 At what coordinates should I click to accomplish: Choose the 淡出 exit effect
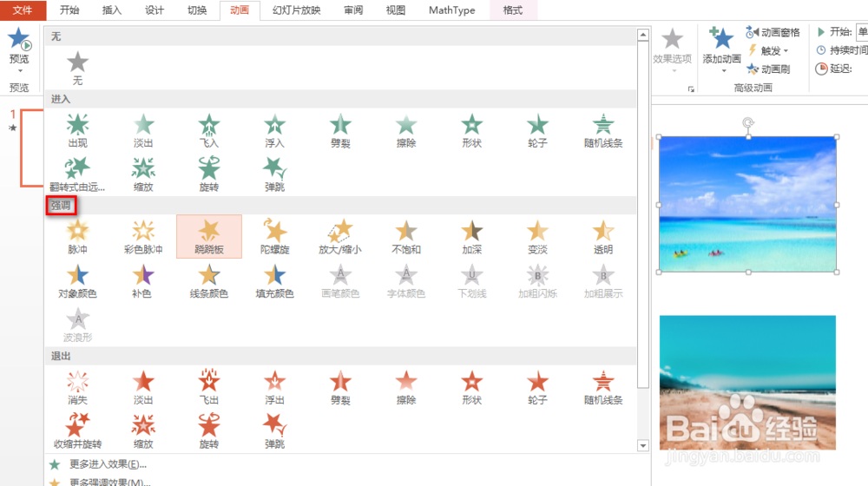pos(143,387)
